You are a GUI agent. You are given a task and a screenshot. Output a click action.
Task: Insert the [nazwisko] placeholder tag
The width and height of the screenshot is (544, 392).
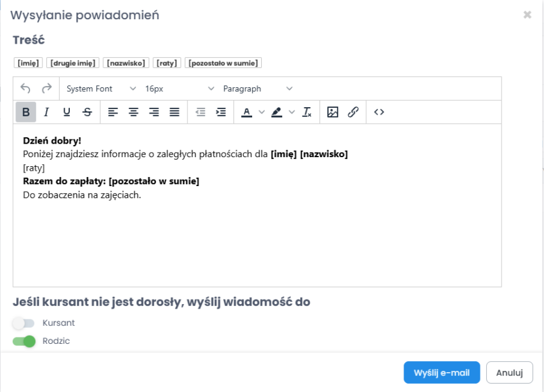(126, 63)
